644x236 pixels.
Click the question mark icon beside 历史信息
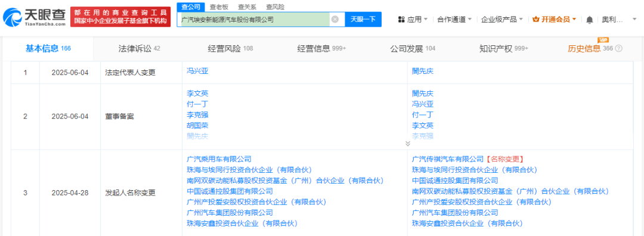point(618,48)
